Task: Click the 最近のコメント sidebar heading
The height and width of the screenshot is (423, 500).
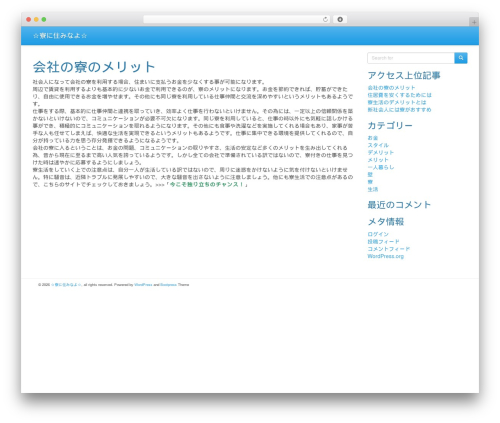Action: tap(399, 205)
